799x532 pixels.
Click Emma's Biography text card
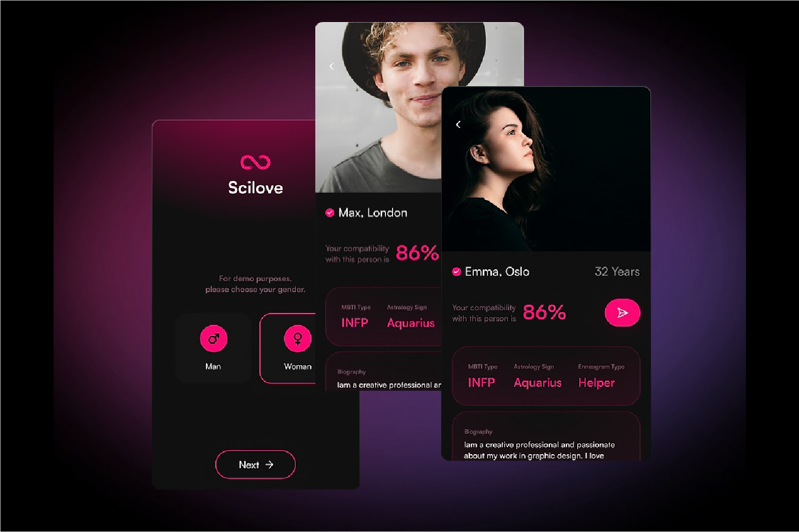[x=546, y=436]
